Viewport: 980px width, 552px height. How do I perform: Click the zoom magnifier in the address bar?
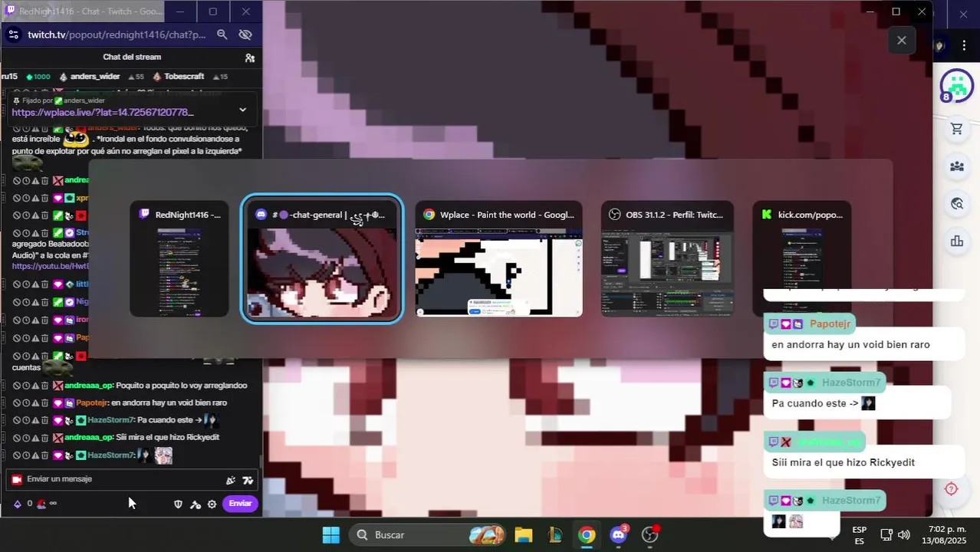click(x=222, y=34)
